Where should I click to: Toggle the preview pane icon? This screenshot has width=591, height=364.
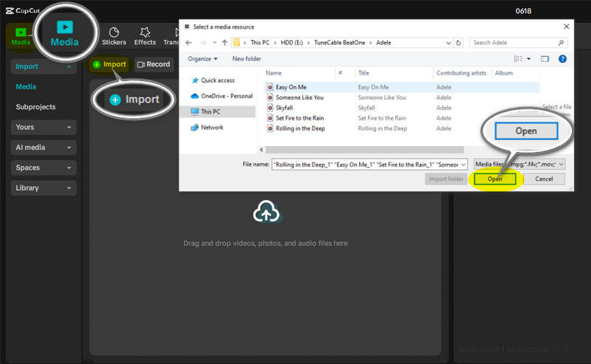pyautogui.click(x=544, y=59)
